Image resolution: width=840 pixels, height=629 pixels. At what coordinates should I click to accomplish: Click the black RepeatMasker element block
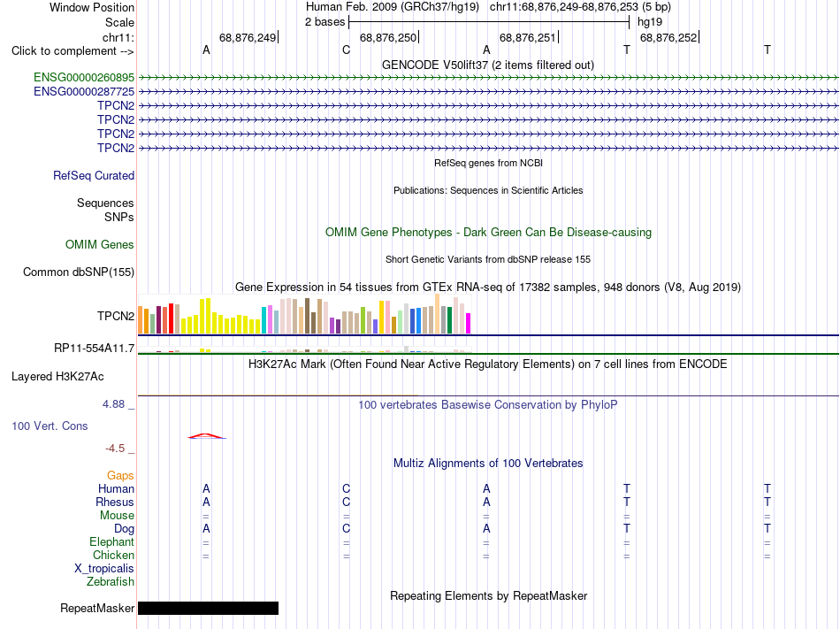pos(209,608)
